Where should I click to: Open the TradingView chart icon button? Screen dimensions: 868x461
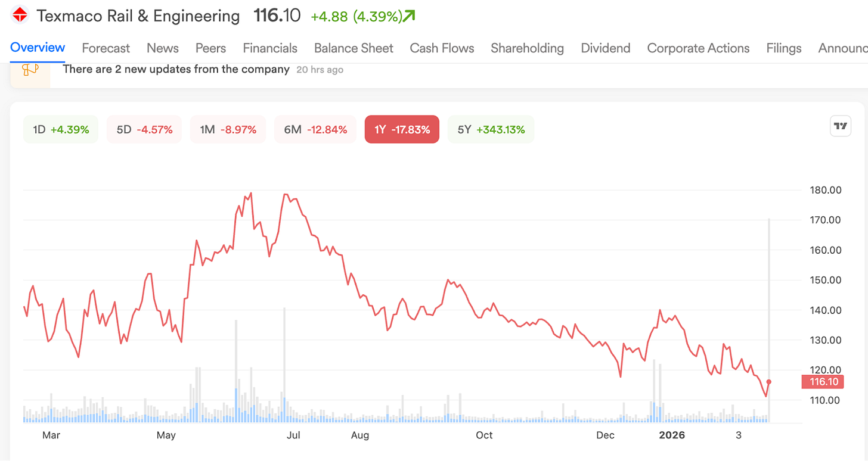(841, 126)
